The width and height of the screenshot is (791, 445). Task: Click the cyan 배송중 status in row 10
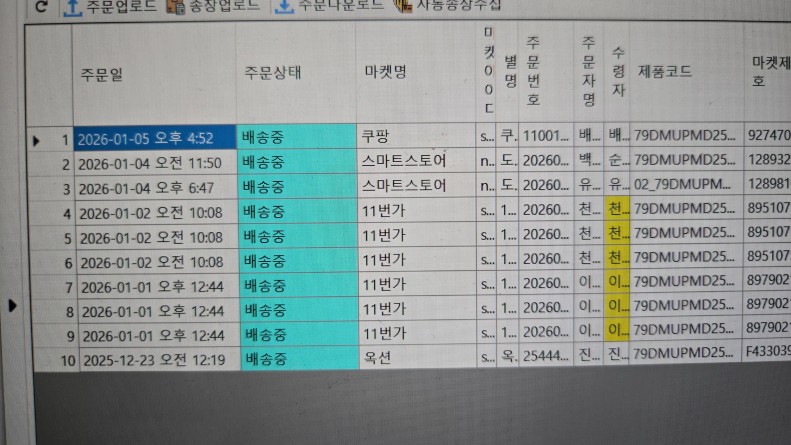[x=300, y=359]
